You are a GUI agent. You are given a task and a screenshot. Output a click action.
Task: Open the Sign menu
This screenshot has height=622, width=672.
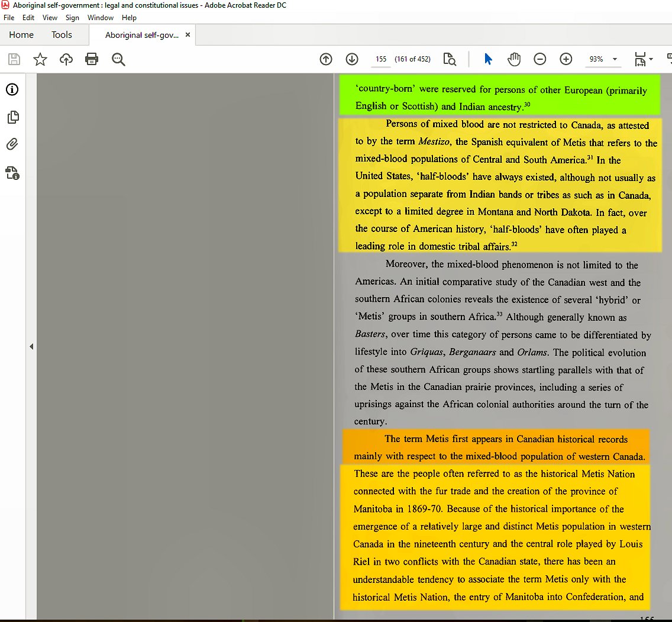coord(72,18)
